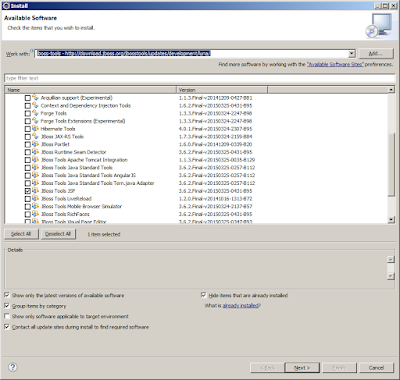Click the software list scroll up arrow

click(391, 90)
